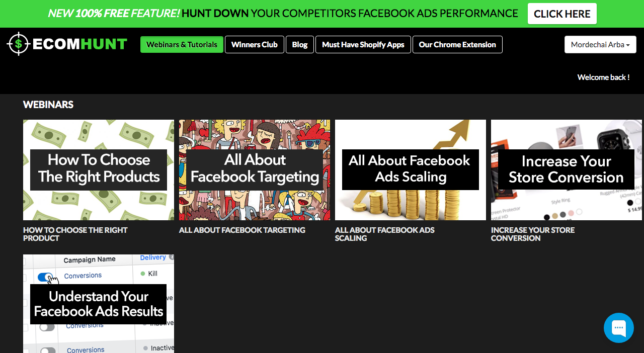The width and height of the screenshot is (644, 353).
Task: Open the chat support bubble
Action: point(619,328)
